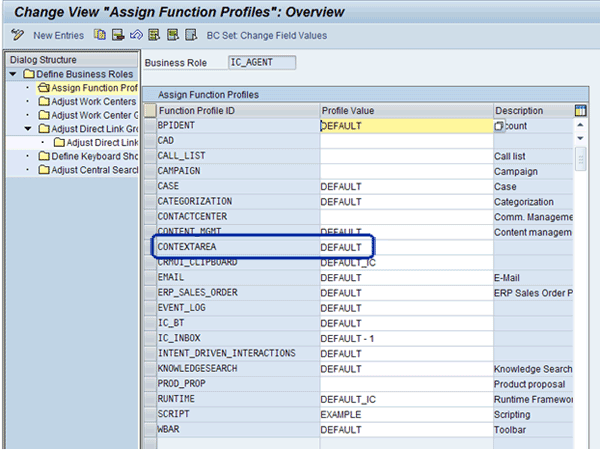Click the Assign Function Profiles table title
The width and height of the screenshot is (600, 450).
[x=208, y=95]
